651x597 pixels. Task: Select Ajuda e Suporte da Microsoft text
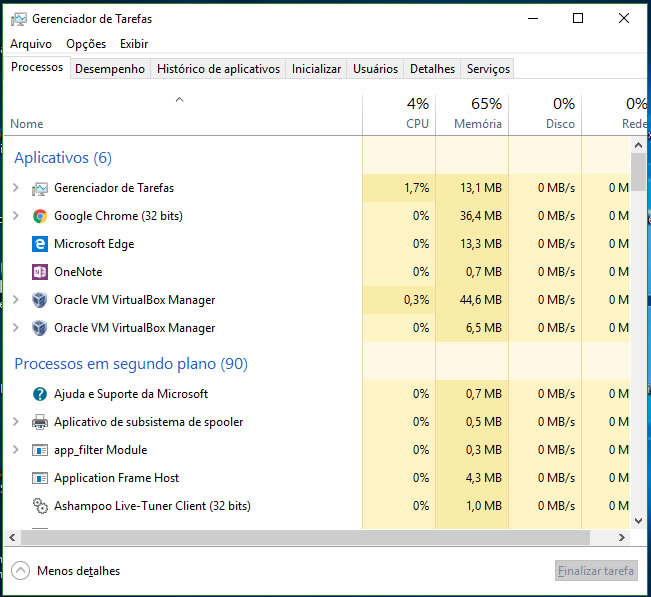(x=131, y=394)
